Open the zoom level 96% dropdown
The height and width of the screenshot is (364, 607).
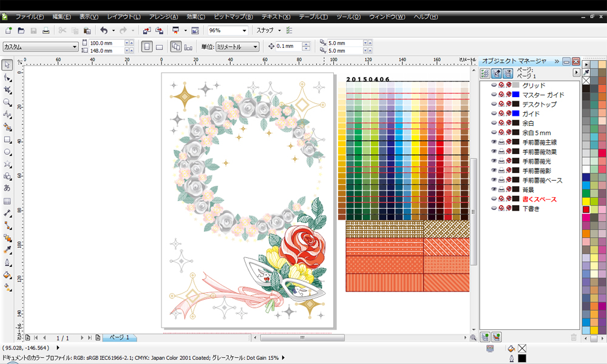244,30
